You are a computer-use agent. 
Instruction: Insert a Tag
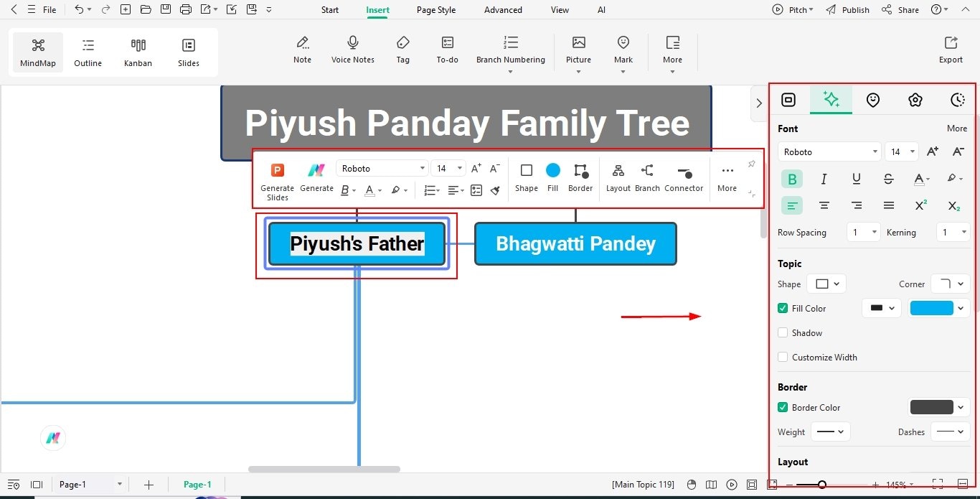(x=403, y=50)
